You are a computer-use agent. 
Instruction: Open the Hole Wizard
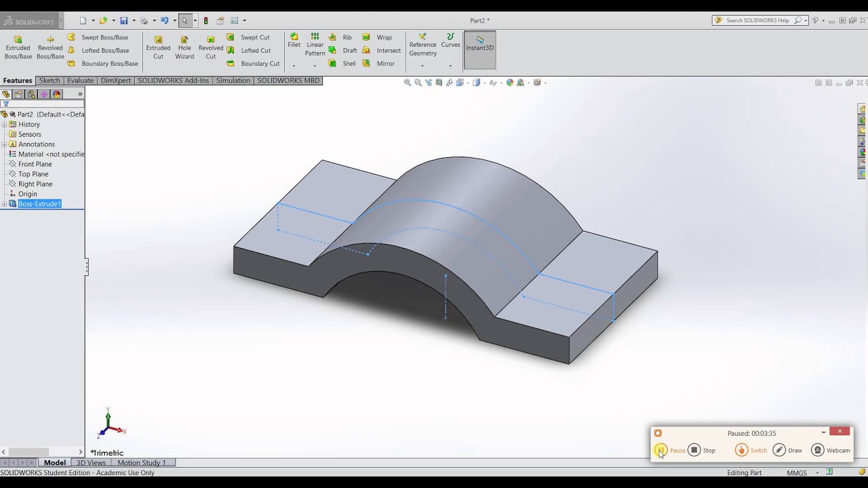[184, 47]
